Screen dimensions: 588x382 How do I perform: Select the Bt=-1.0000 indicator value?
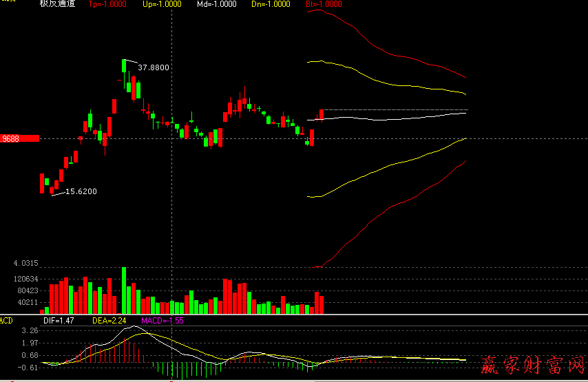click(323, 4)
